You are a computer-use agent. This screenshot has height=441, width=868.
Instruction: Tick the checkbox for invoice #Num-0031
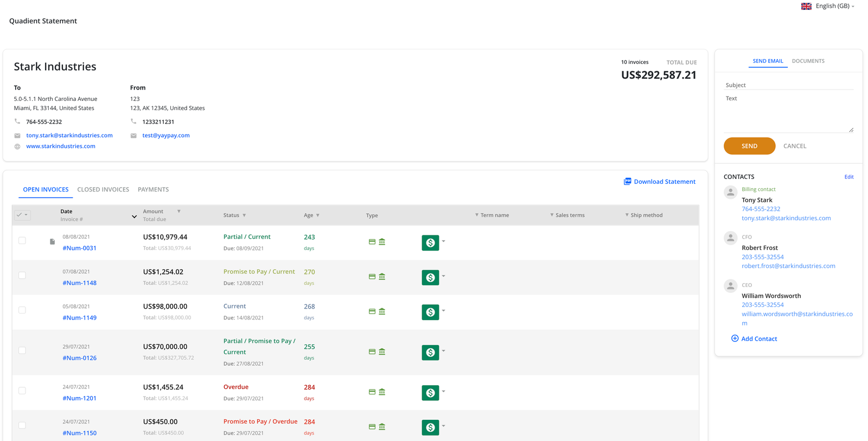[x=22, y=240]
